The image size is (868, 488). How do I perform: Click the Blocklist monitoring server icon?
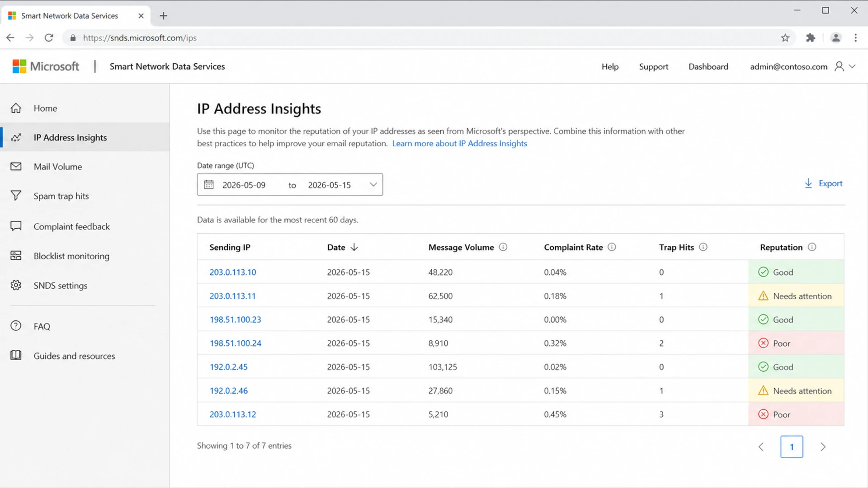(x=16, y=256)
